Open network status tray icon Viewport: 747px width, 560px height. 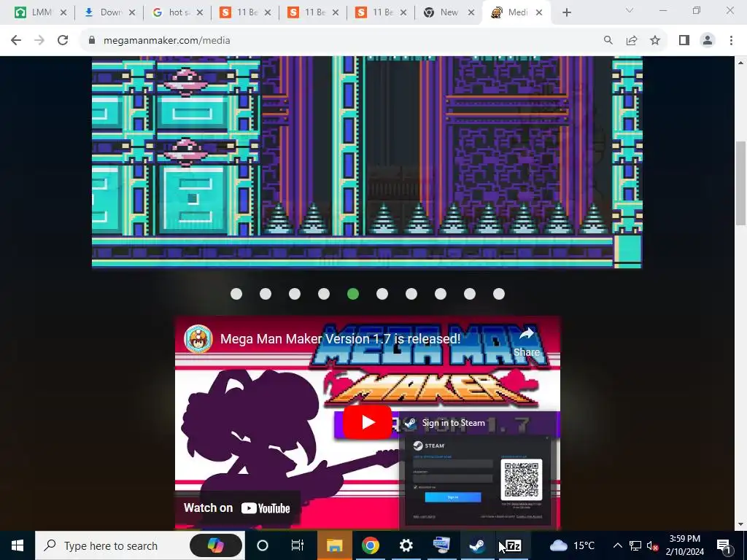635,545
